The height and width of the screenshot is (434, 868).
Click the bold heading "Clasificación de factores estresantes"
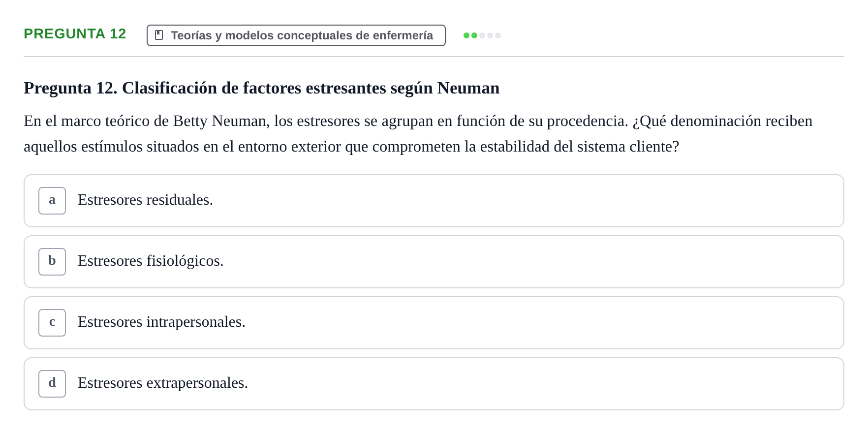tap(254, 88)
